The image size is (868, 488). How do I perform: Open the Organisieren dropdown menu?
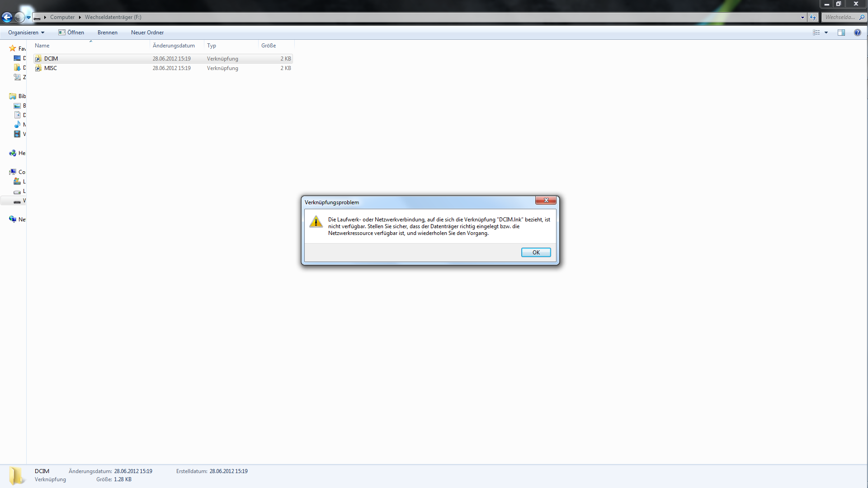click(x=26, y=33)
